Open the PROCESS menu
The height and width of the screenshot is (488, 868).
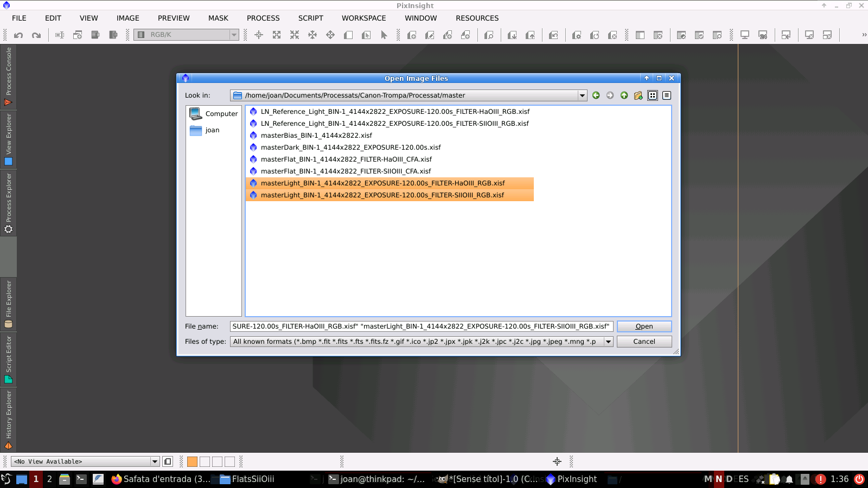pos(263,18)
